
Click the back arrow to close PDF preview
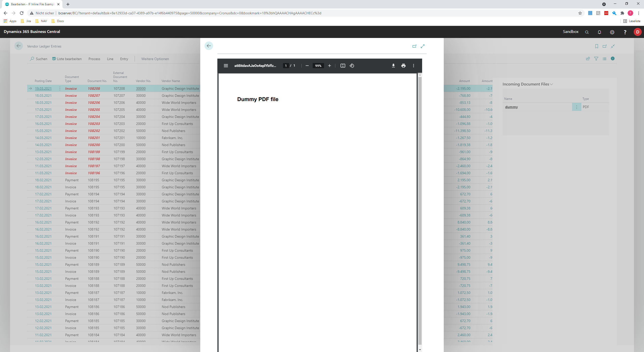point(209,46)
